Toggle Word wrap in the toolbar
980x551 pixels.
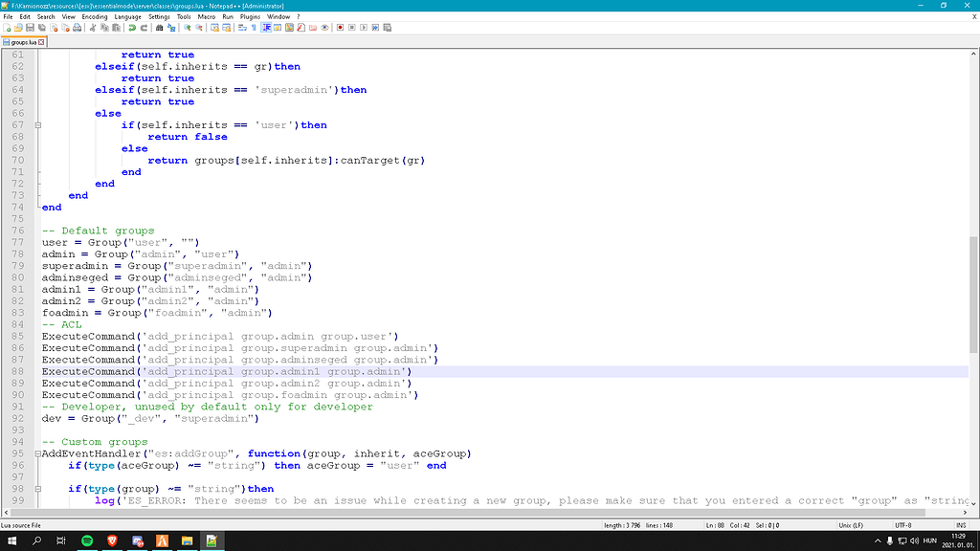(241, 29)
